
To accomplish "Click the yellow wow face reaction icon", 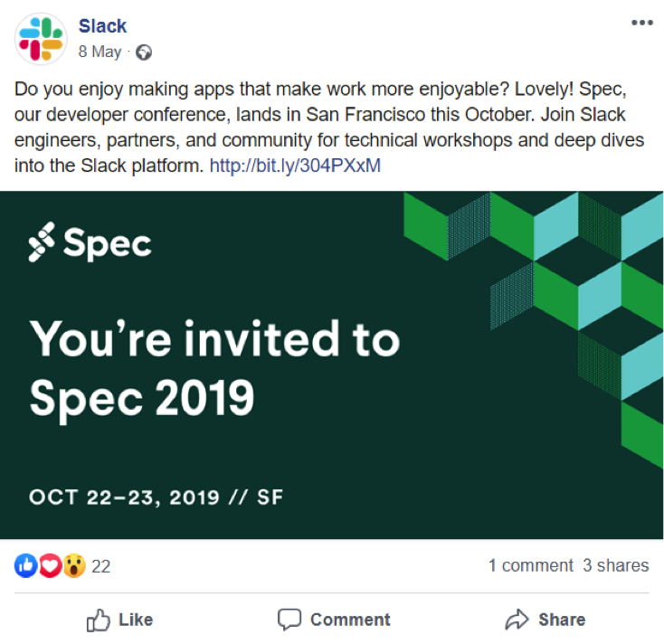I will coord(73,566).
